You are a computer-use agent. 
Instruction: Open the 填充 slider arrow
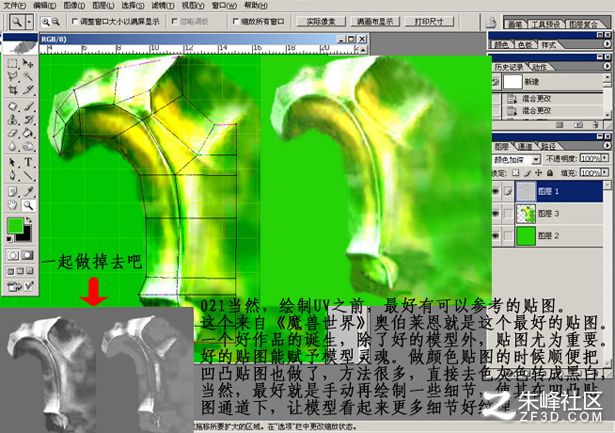click(605, 173)
